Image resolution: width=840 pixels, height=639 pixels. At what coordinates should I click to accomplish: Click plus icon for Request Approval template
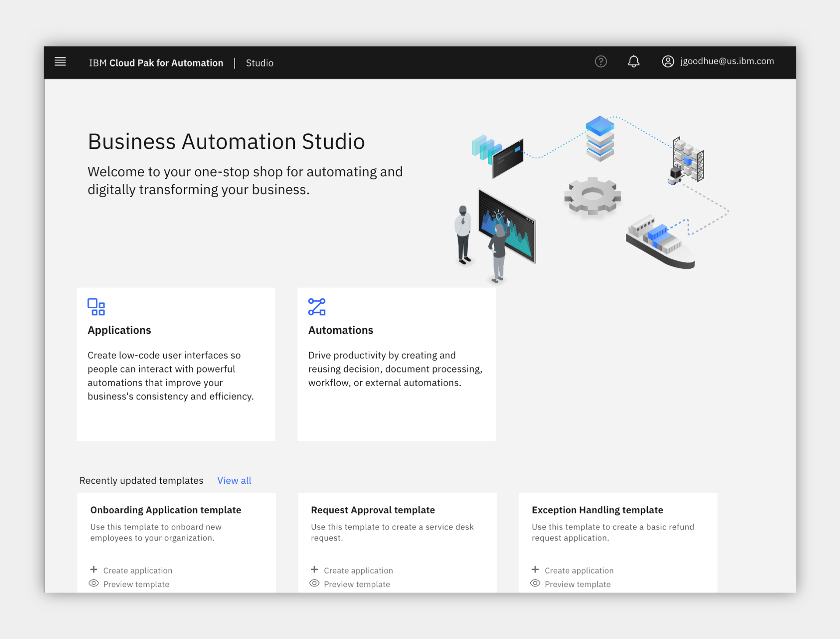tap(314, 569)
